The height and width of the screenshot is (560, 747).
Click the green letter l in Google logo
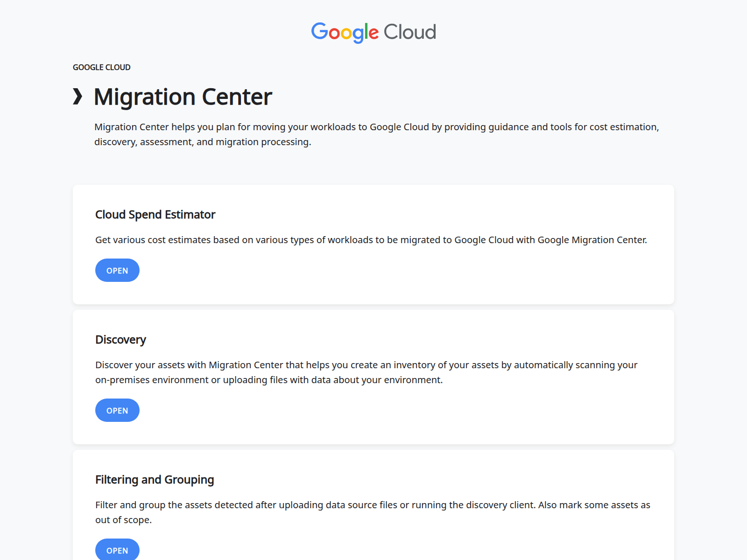pyautogui.click(x=366, y=31)
